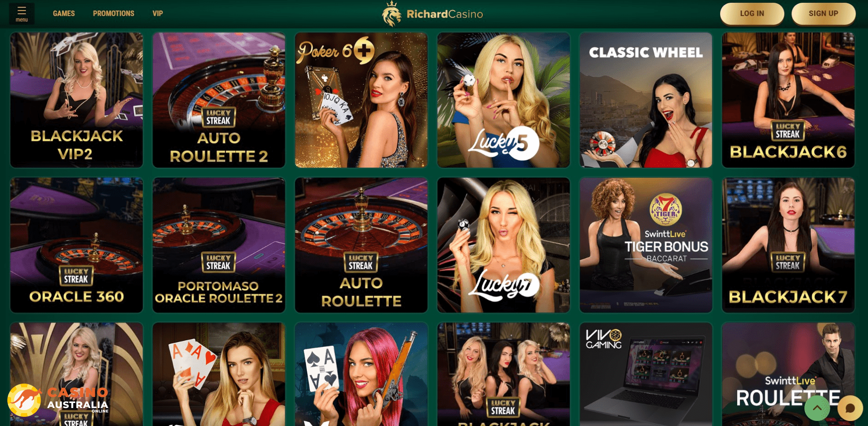Open Portomaso Oracle Roulette 2 tile
The width and height of the screenshot is (868, 426).
click(x=219, y=245)
